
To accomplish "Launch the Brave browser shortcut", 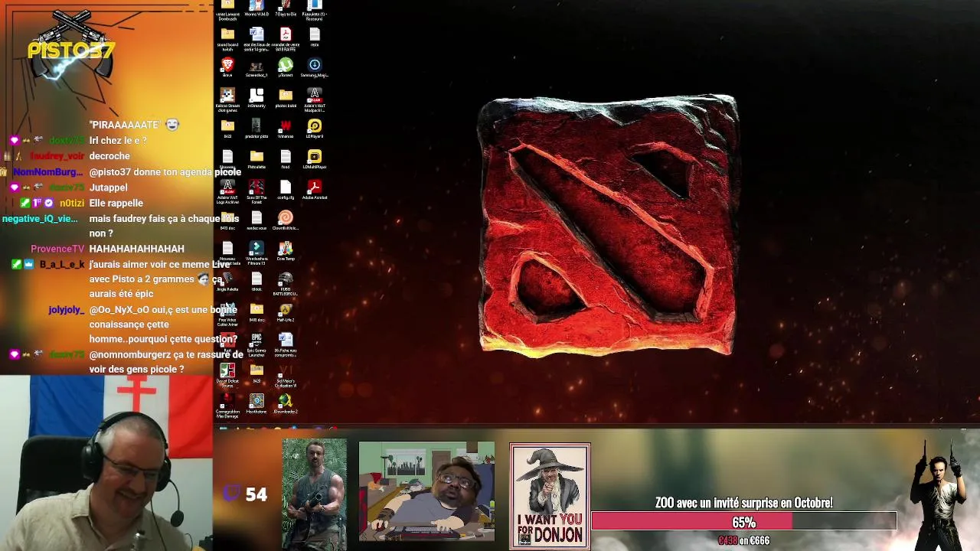I will (227, 68).
